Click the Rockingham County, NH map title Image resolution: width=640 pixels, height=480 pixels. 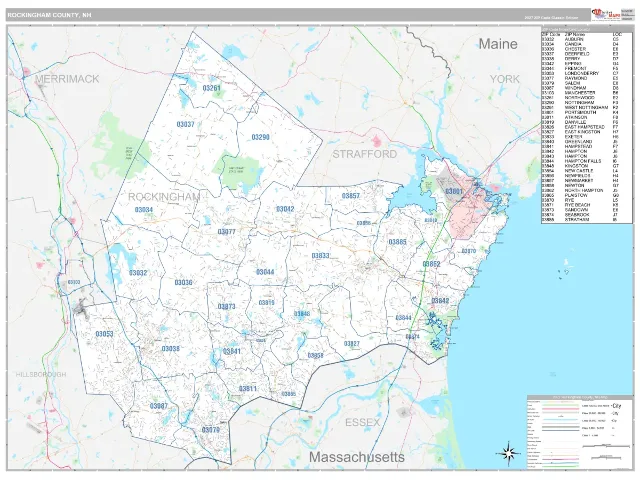[x=49, y=15]
